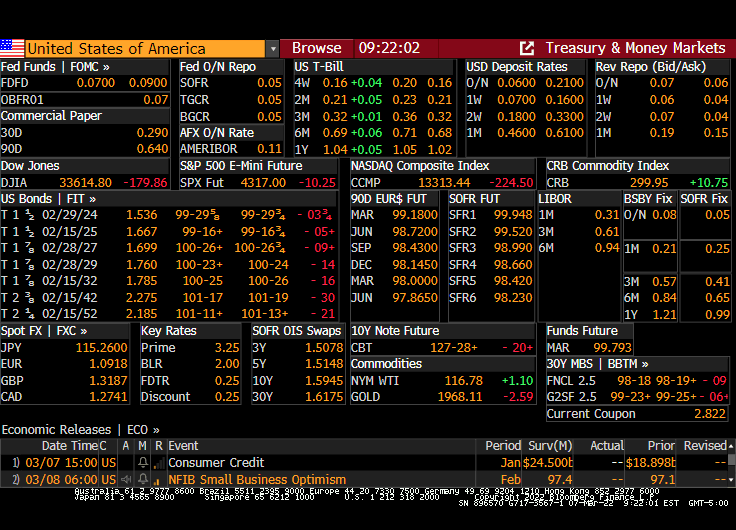Click the Current Coupon 2.822 value
Screen dimensions: 736x530
coord(710,414)
